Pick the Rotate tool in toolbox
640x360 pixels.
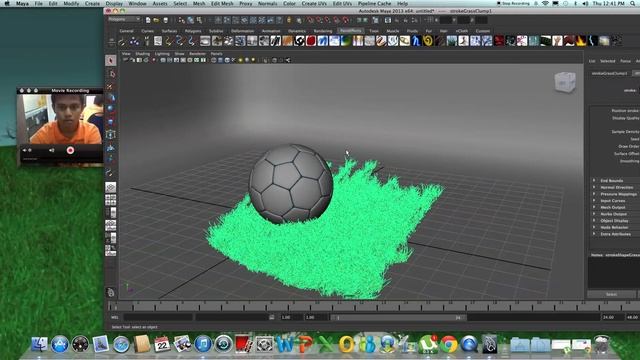tap(111, 109)
